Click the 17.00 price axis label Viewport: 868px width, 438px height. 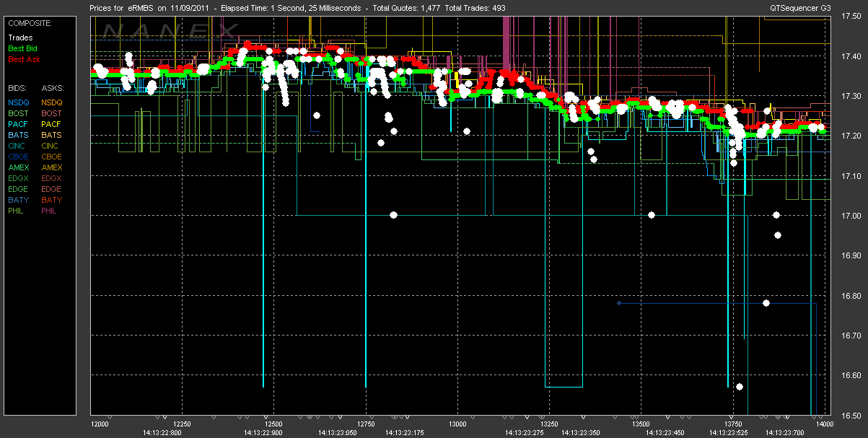pos(849,216)
